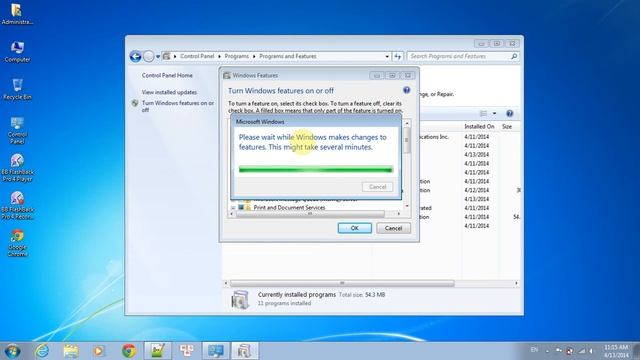Viewport: 640px width, 360px height.
Task: Launch Chrome from the taskbar
Action: (x=129, y=351)
